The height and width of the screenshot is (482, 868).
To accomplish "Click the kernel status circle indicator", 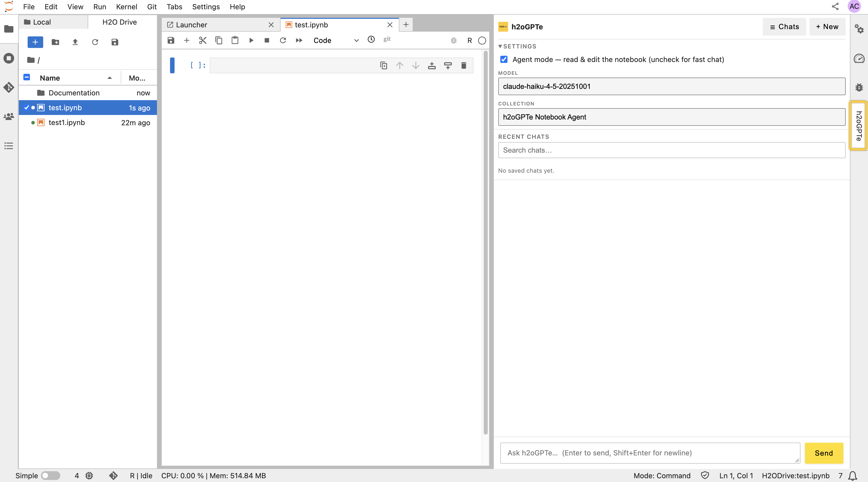I will pos(482,40).
